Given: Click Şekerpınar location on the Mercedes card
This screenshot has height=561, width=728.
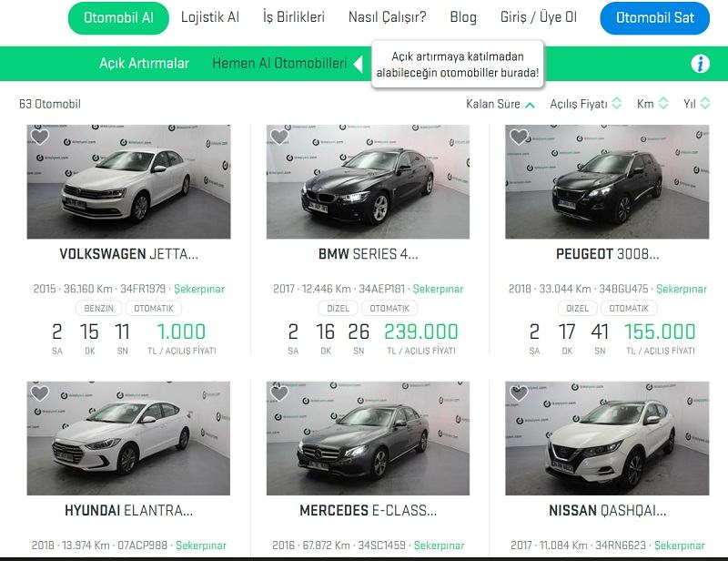Looking at the screenshot, I should [x=439, y=546].
